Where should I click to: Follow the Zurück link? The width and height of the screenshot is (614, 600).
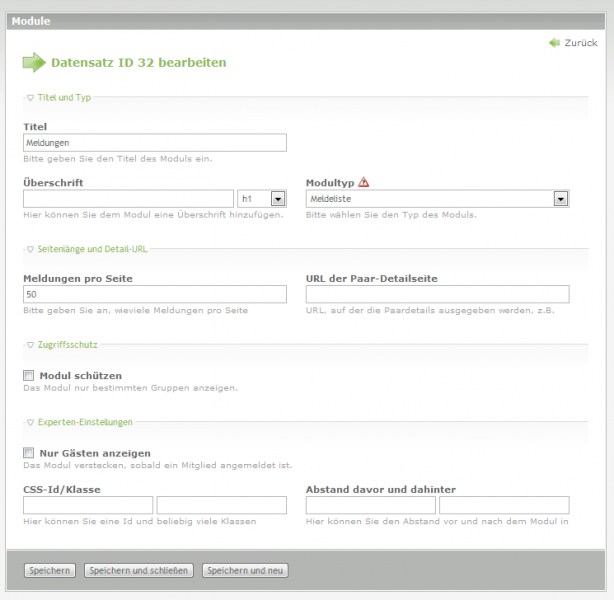coord(580,43)
